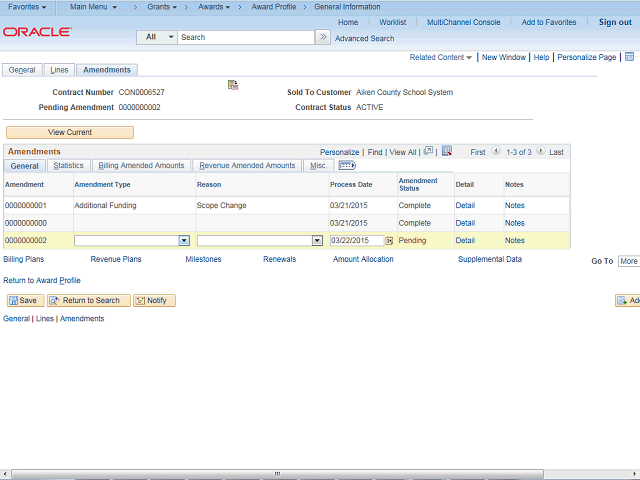Expand the Favorites menu
This screenshot has width=640, height=480.
27,7
